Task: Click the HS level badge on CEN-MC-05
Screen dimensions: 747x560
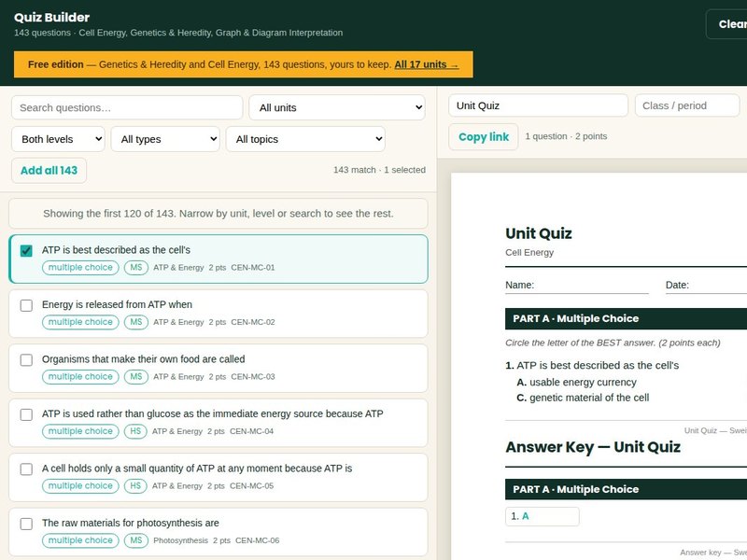Action: coord(135,485)
